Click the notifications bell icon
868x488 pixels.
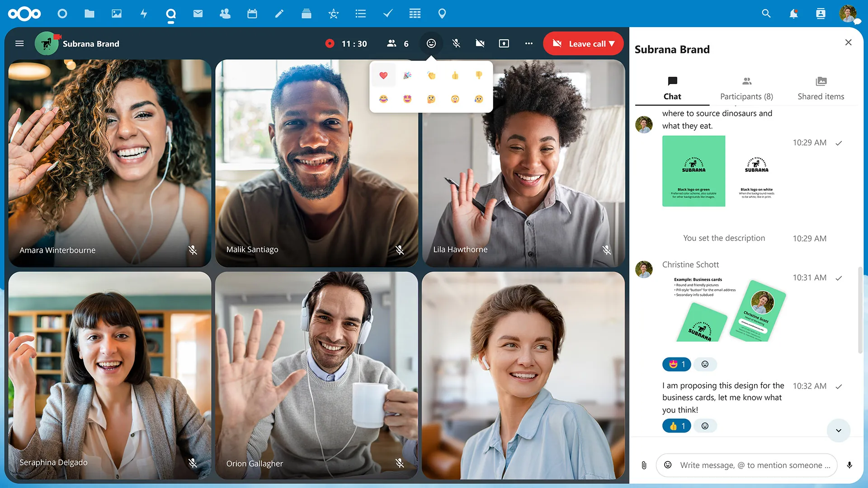793,14
